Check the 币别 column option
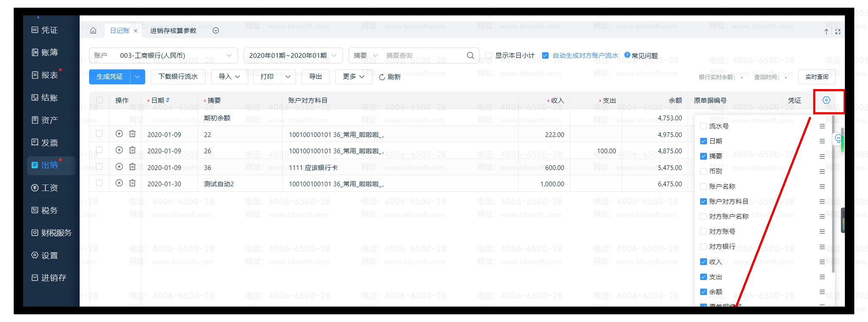The height and width of the screenshot is (322, 868). tap(703, 171)
